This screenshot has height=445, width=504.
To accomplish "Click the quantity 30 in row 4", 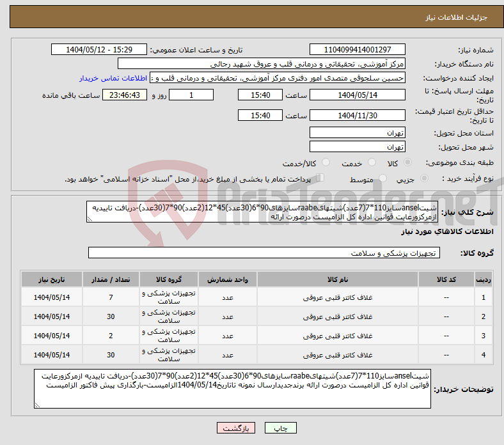I will coord(111,355).
